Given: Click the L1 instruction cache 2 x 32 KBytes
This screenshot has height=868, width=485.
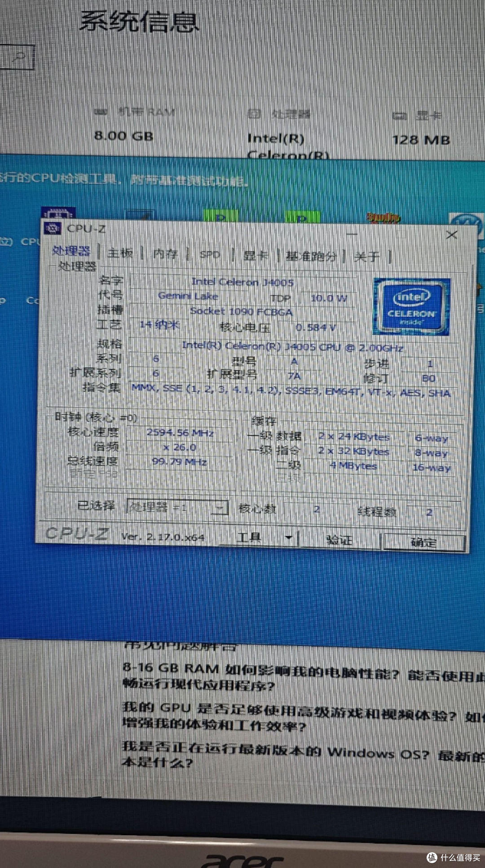Looking at the screenshot, I should 354,451.
